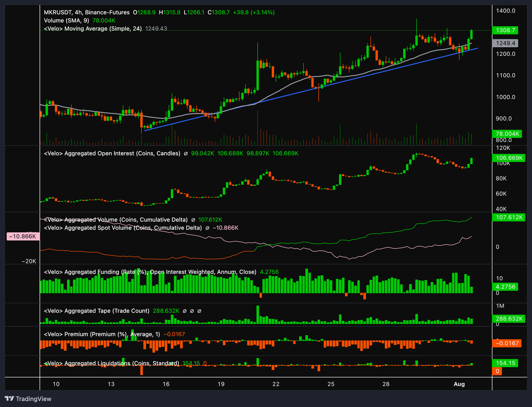This screenshot has width=532, height=407.
Task: Click the 80K open interest axis label
Action: tap(501, 179)
